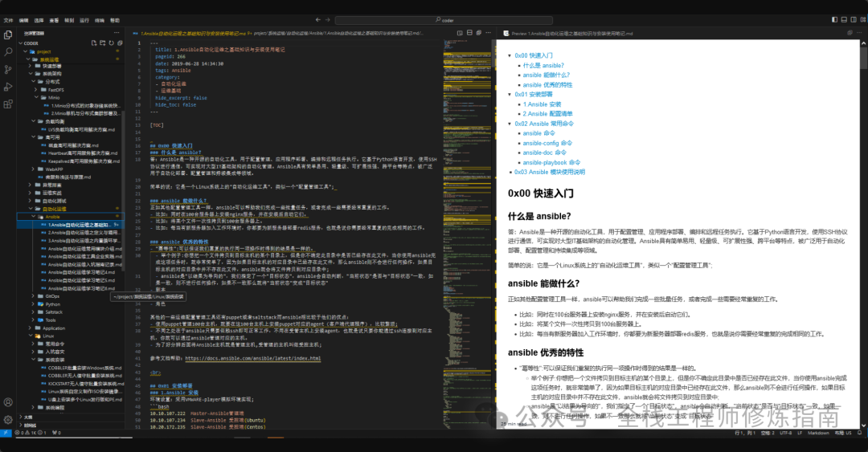Image resolution: width=868 pixels, height=452 pixels.
Task: Collapse all folders in explorer icon
Action: click(120, 43)
